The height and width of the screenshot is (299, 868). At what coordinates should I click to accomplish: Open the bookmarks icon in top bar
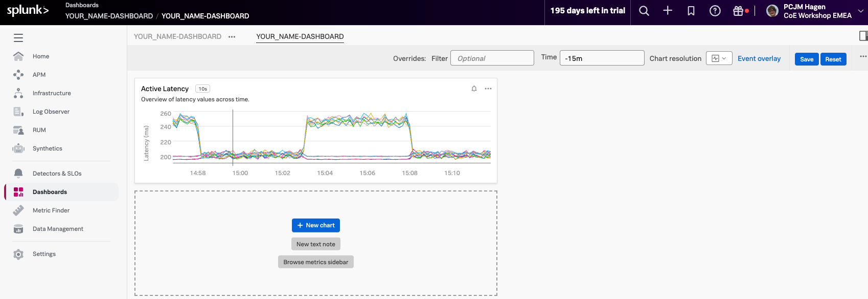coord(691,11)
